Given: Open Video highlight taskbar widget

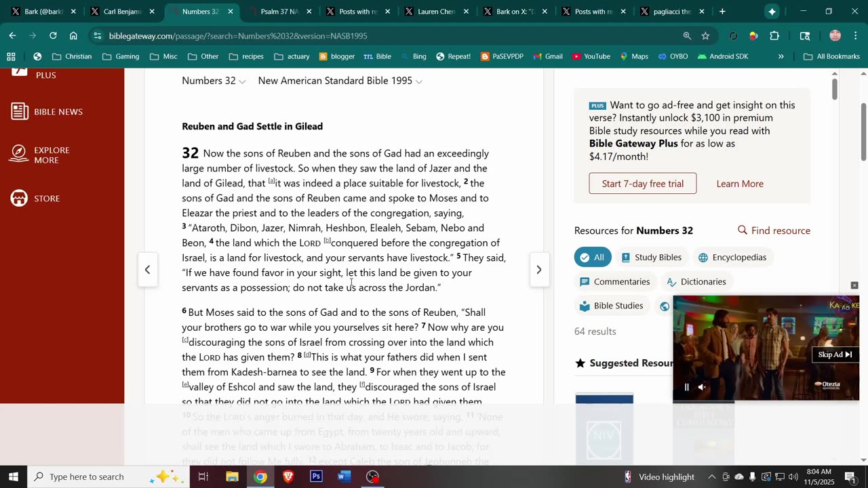Looking at the screenshot, I should 659,476.
